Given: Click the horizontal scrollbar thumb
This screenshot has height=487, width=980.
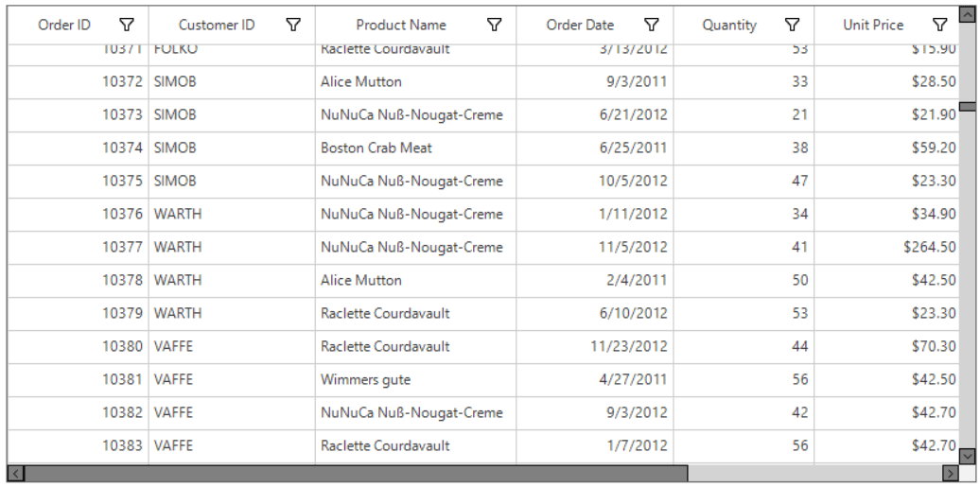Looking at the screenshot, I should pyautogui.click(x=357, y=473).
